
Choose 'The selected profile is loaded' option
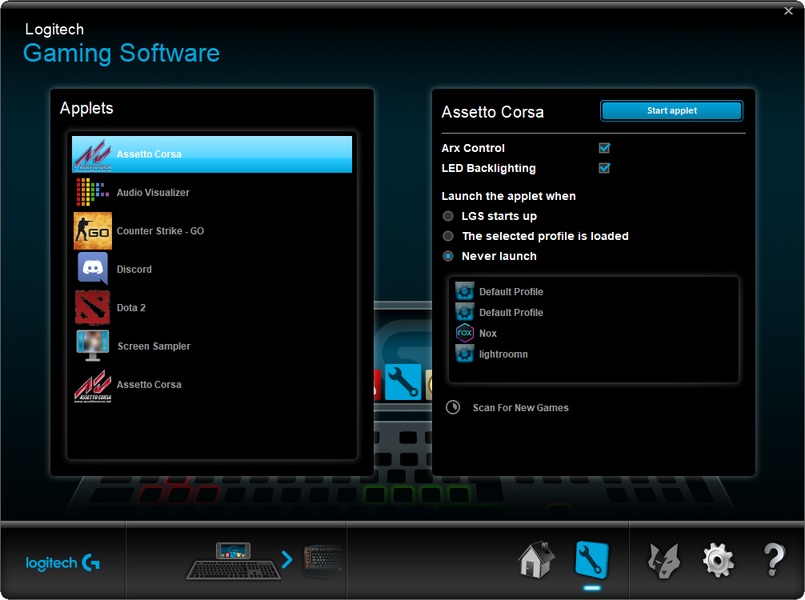(449, 236)
